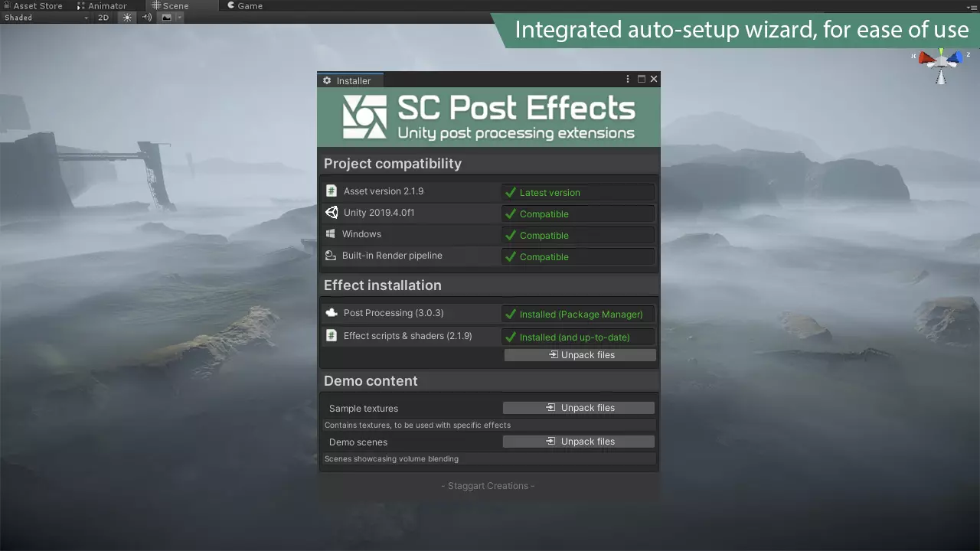980x551 pixels.
Task: Click the Effect scripts & shaders (2.1.9) label
Action: (408, 336)
